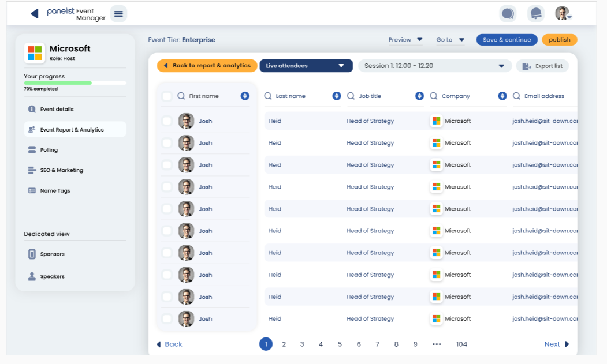This screenshot has width=607, height=364.
Task: Click the Microsoft logo in the sidebar
Action: pos(35,53)
